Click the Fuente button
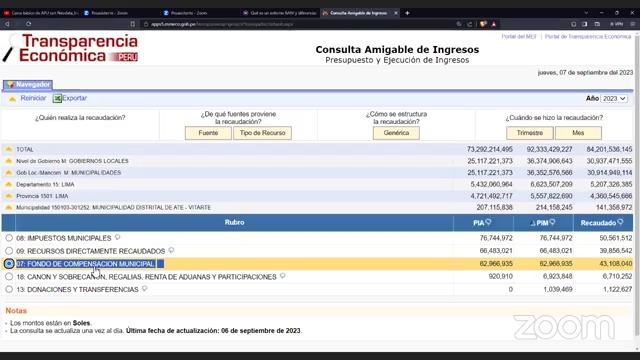The image size is (640, 360). pyautogui.click(x=208, y=133)
